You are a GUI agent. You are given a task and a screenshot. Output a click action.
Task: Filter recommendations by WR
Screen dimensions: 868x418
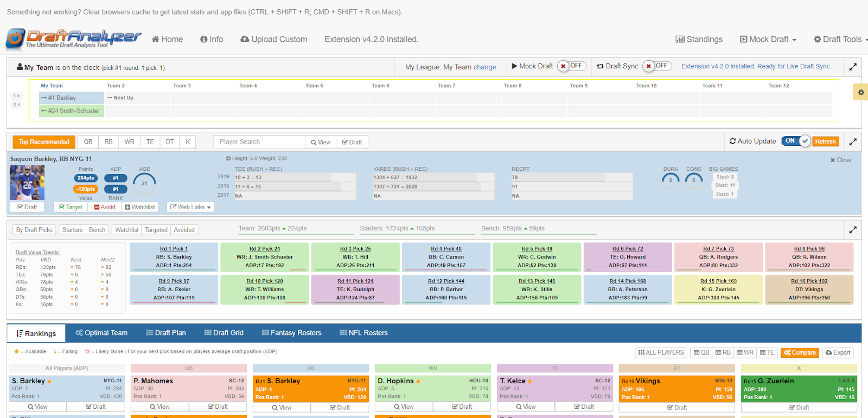click(x=129, y=142)
